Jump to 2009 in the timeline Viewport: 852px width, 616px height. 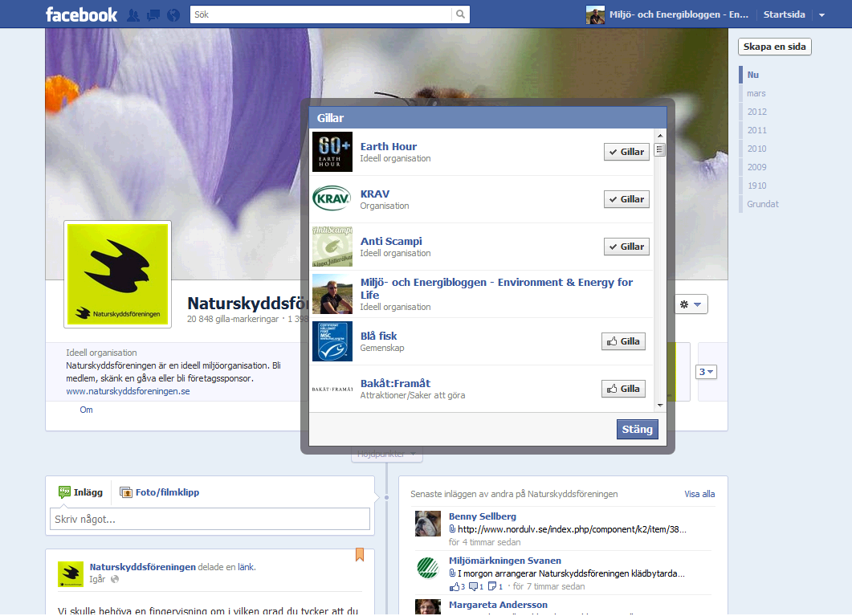757,167
